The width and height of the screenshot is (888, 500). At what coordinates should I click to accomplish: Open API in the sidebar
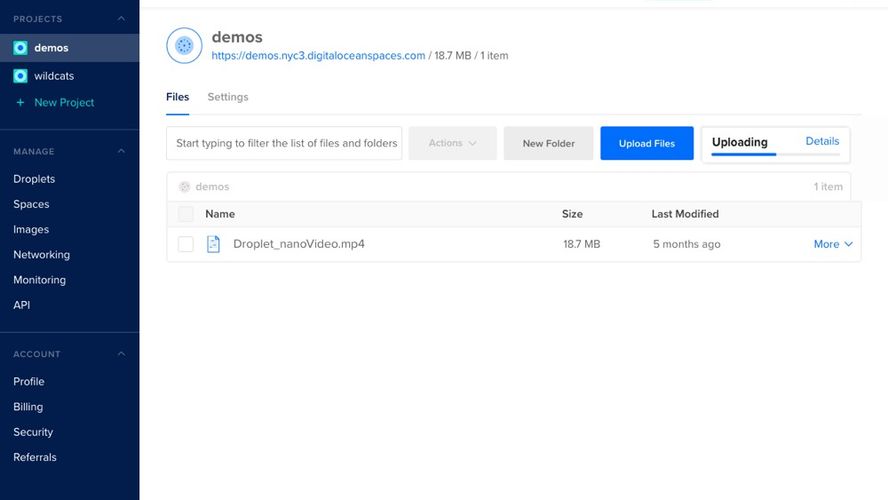(x=22, y=305)
